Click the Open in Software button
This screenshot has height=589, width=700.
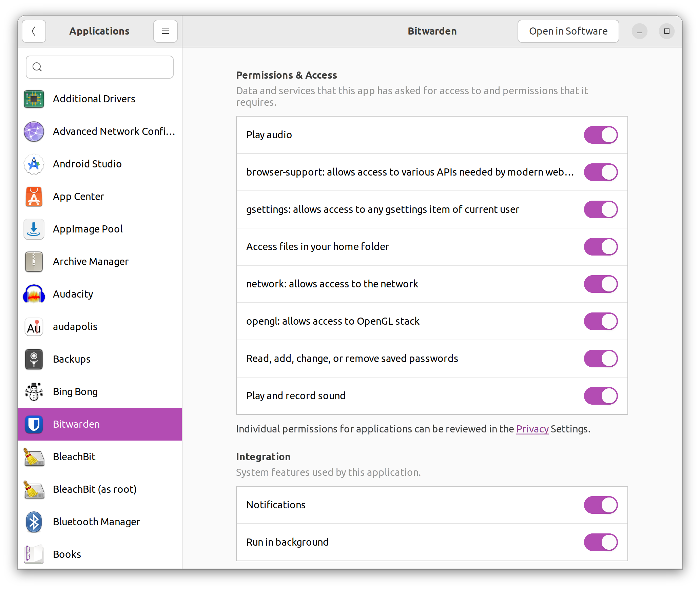tap(568, 31)
